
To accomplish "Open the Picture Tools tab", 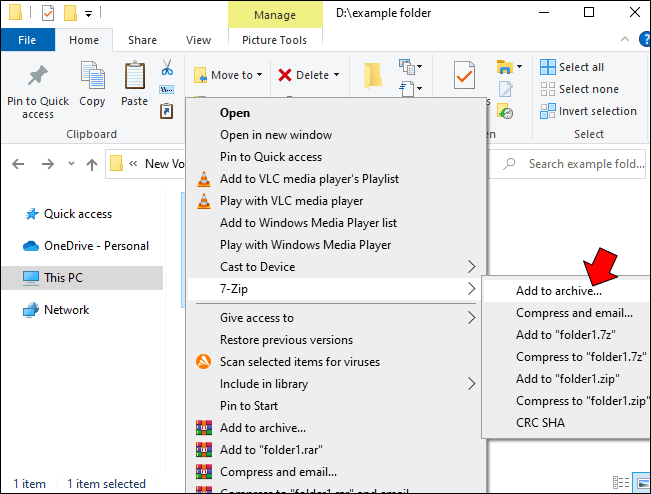I will (x=274, y=40).
